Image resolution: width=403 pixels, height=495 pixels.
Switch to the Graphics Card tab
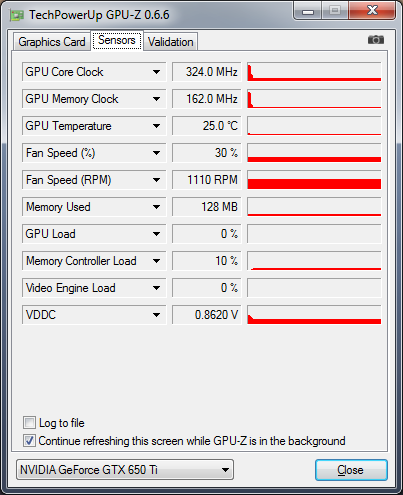[52, 42]
